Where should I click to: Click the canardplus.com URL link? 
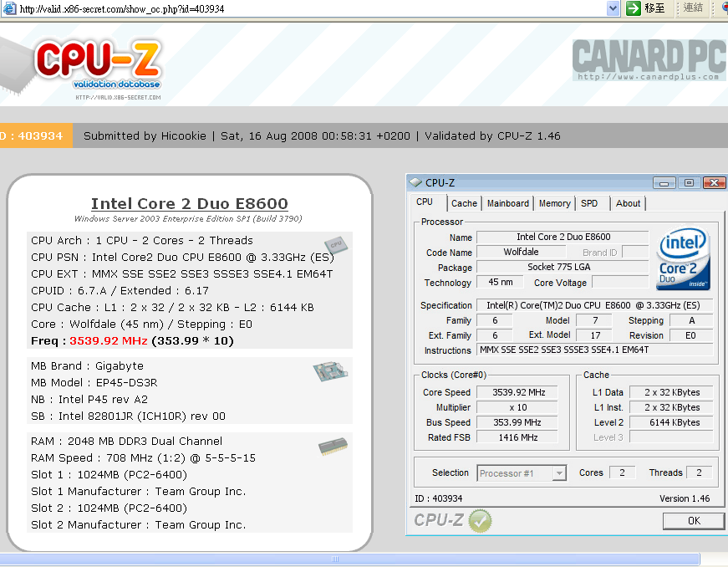point(648,77)
